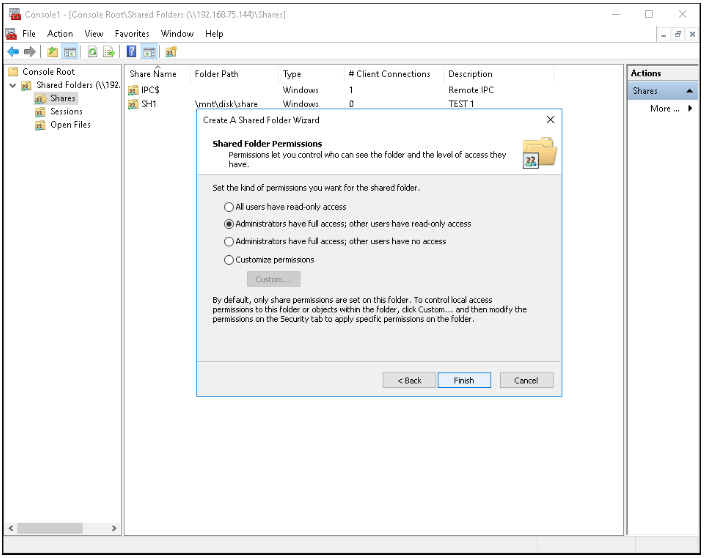Click the Create New Share toolbar icon
Image resolution: width=705 pixels, height=558 pixels.
[171, 52]
